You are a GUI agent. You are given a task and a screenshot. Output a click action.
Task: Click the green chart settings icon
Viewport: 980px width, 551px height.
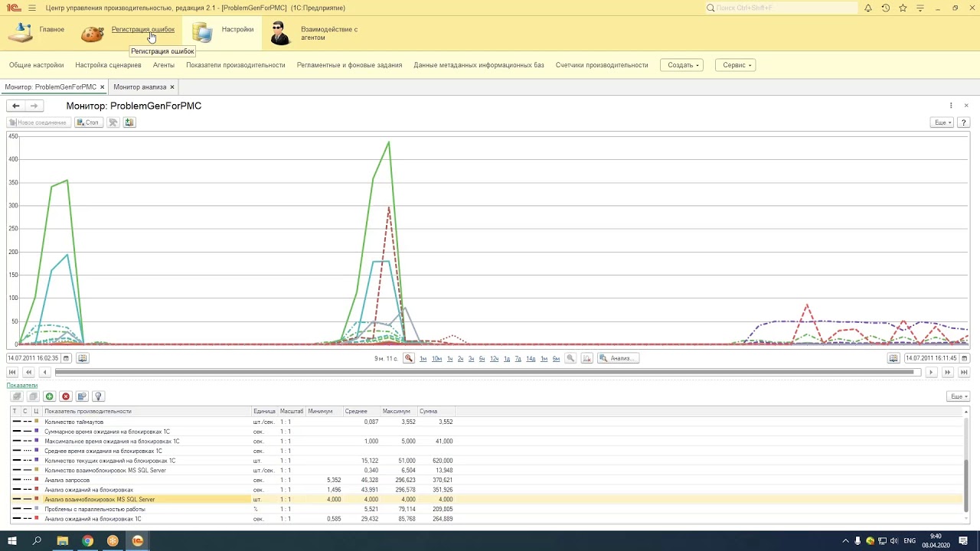tap(129, 122)
